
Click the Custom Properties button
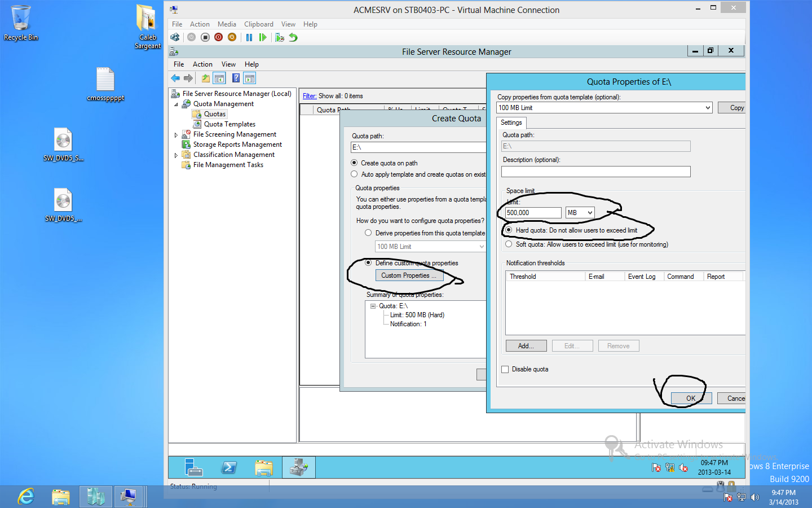pos(409,275)
